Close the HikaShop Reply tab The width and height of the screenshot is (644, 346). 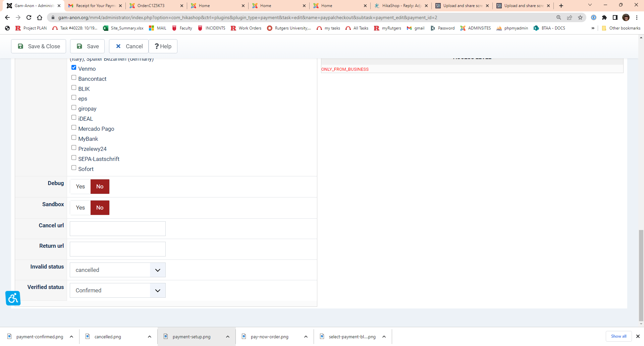click(426, 6)
